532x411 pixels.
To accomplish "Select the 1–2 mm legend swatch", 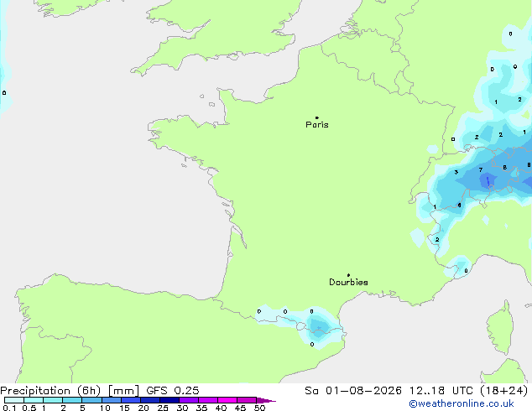I will click(53, 400).
